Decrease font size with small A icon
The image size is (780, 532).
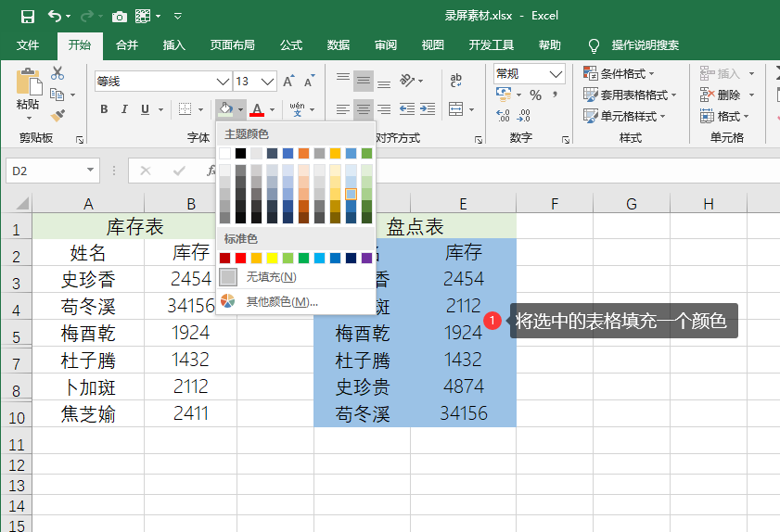[310, 81]
